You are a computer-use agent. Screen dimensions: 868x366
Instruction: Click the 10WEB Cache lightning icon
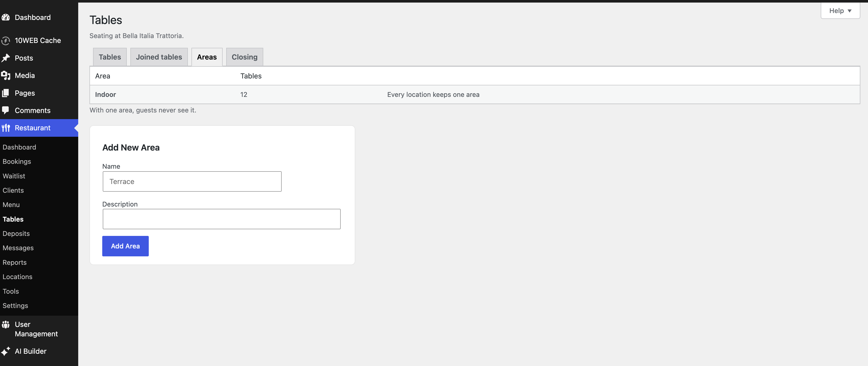[6, 40]
